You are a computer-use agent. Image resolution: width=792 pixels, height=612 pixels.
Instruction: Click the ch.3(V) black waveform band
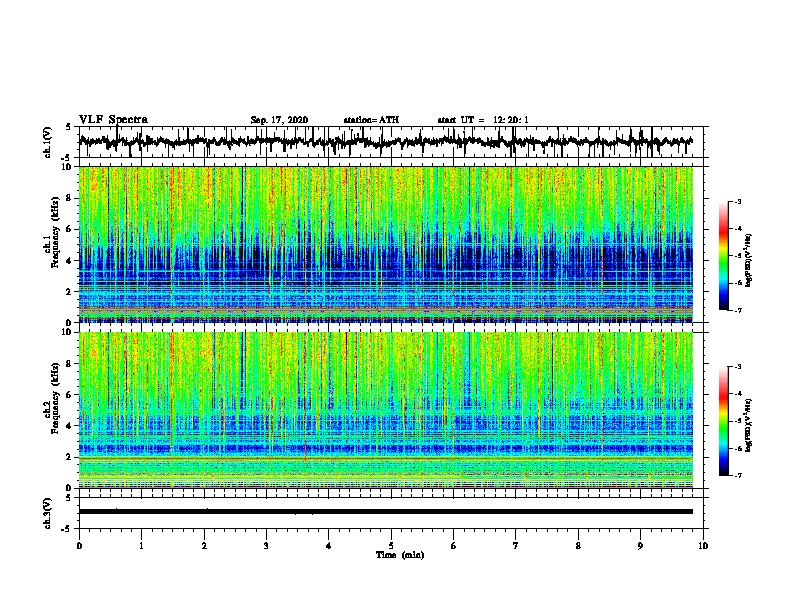[x=386, y=512]
